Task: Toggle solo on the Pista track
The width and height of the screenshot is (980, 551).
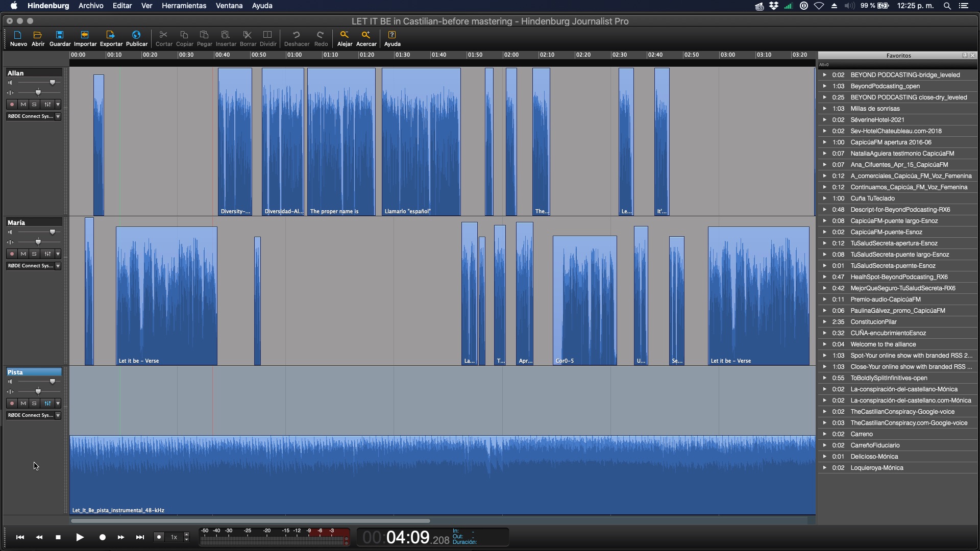Action: 34,403
